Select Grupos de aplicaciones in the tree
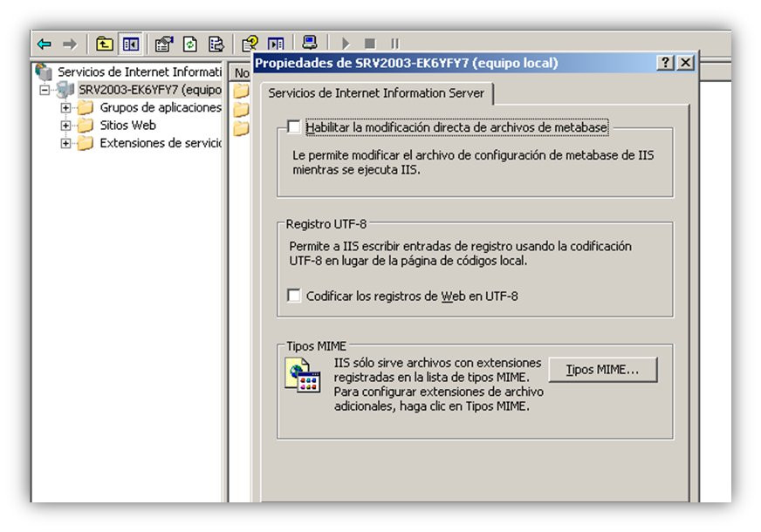The width and height of the screenshot is (761, 532). (x=161, y=107)
